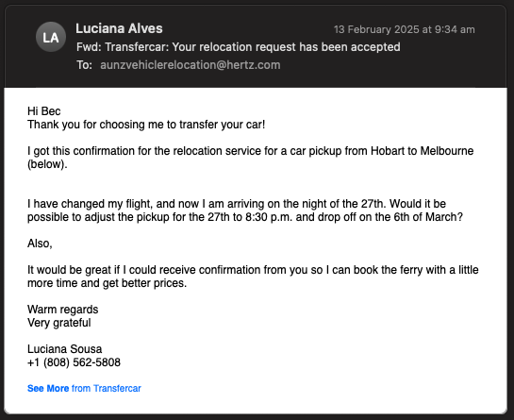Click the To: label in header
The height and width of the screenshot is (420, 514).
[x=84, y=64]
